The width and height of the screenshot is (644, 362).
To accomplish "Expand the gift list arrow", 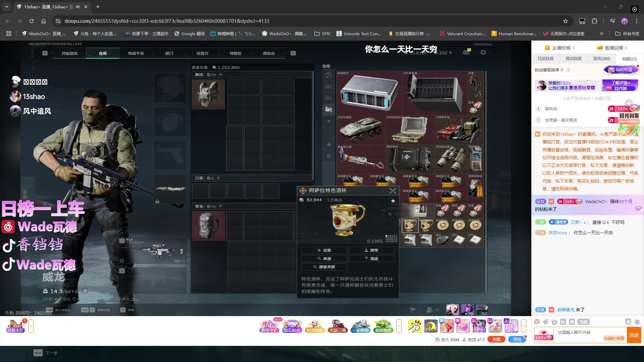I will 523,326.
